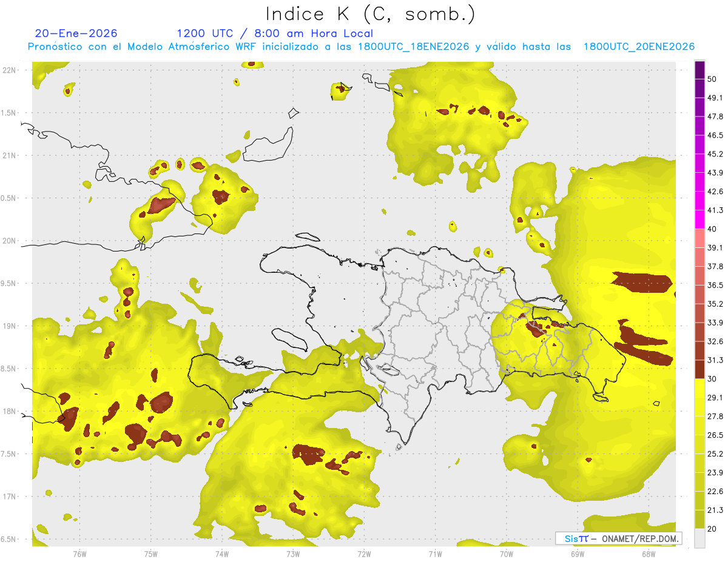Click latitude axis label '19N'
The image size is (728, 562).
click(x=10, y=326)
